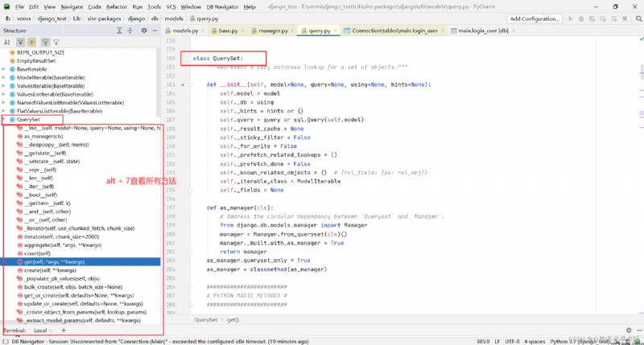Click django_test in path breadcrumb
This screenshot has width=644, height=345.
pyautogui.click(x=52, y=18)
